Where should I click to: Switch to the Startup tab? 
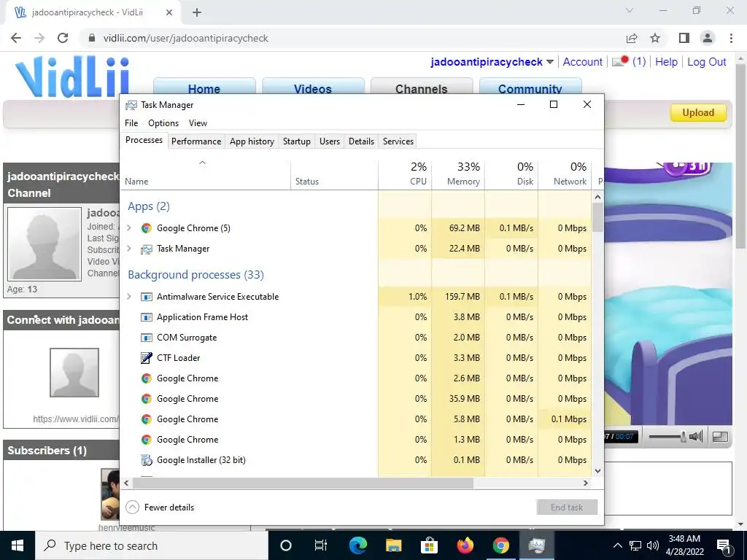(297, 141)
